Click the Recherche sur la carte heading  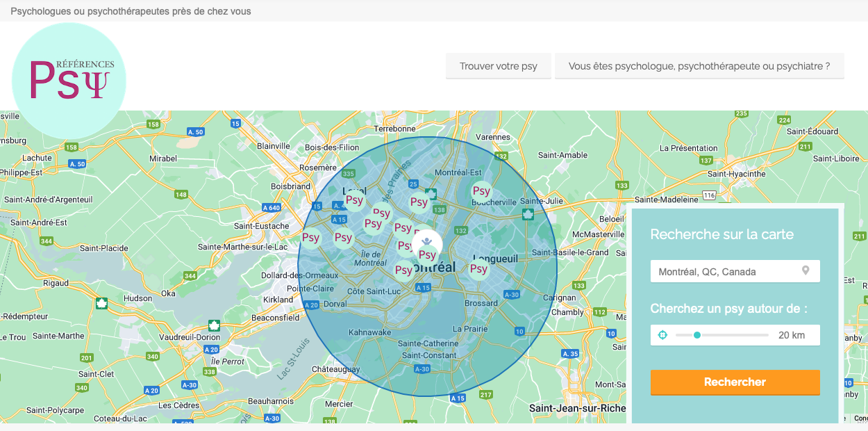tap(721, 234)
